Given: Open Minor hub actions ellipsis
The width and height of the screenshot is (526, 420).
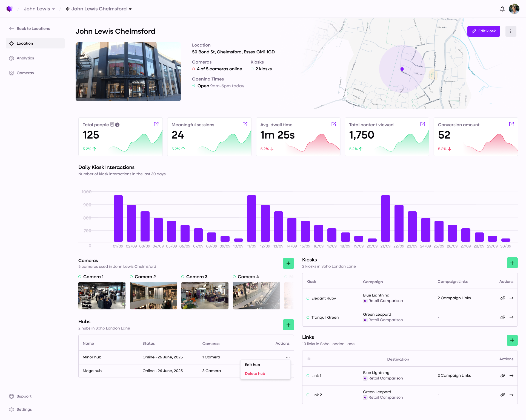Looking at the screenshot, I should (288, 357).
